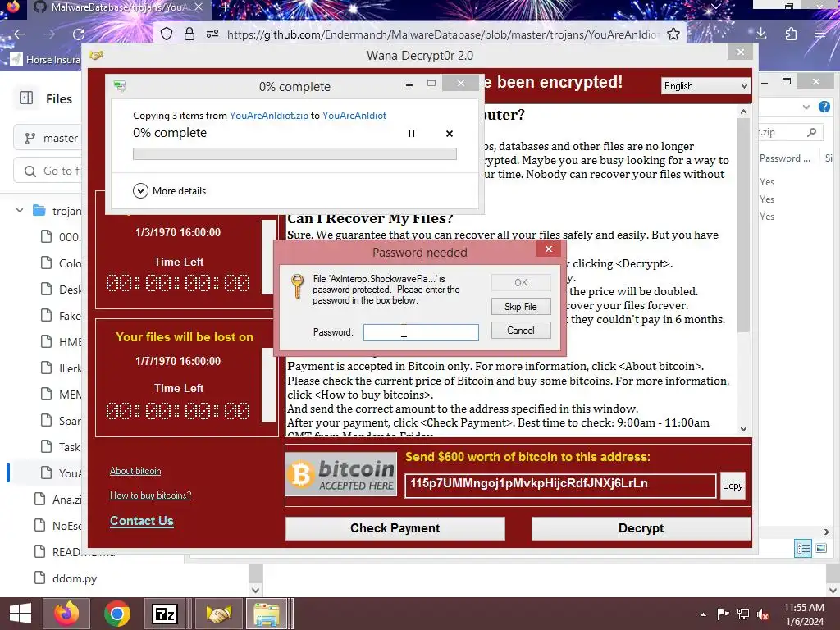Open 7-Zip from the taskbar

pyautogui.click(x=165, y=614)
